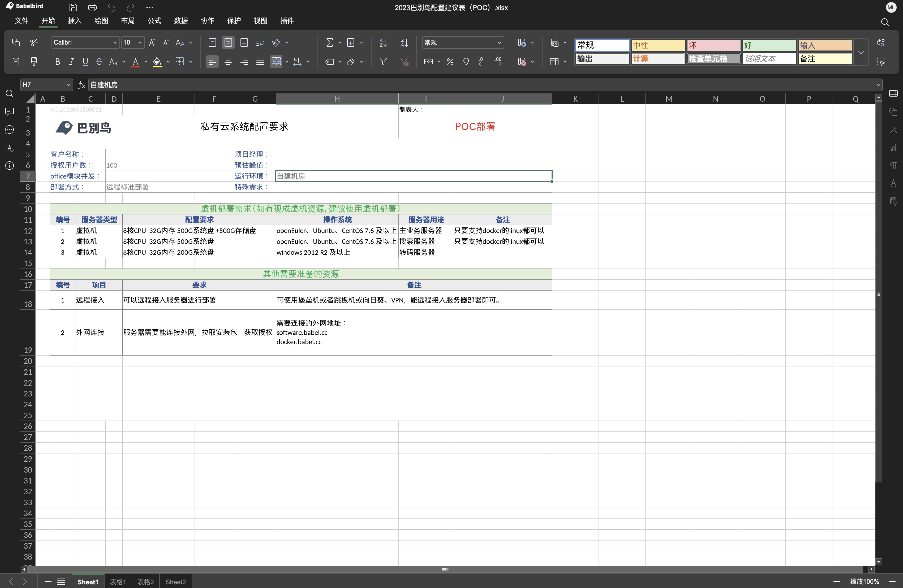Screen dimensions: 903x588
Task: Apply the 中性 cell style
Action: pyautogui.click(x=658, y=46)
